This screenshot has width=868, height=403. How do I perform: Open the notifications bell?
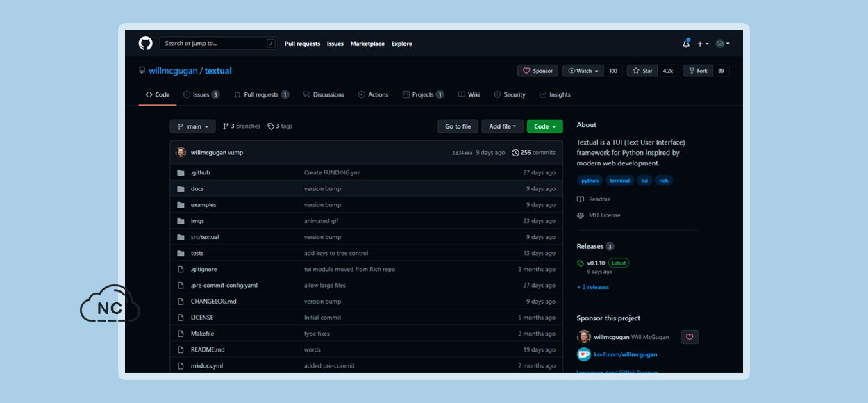click(x=686, y=43)
